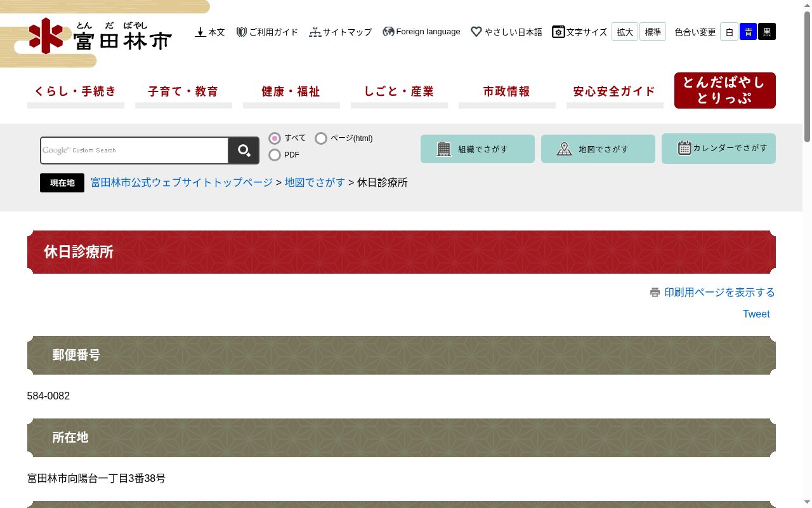Click the Tweet link
This screenshot has height=508, width=812.
coord(756,314)
